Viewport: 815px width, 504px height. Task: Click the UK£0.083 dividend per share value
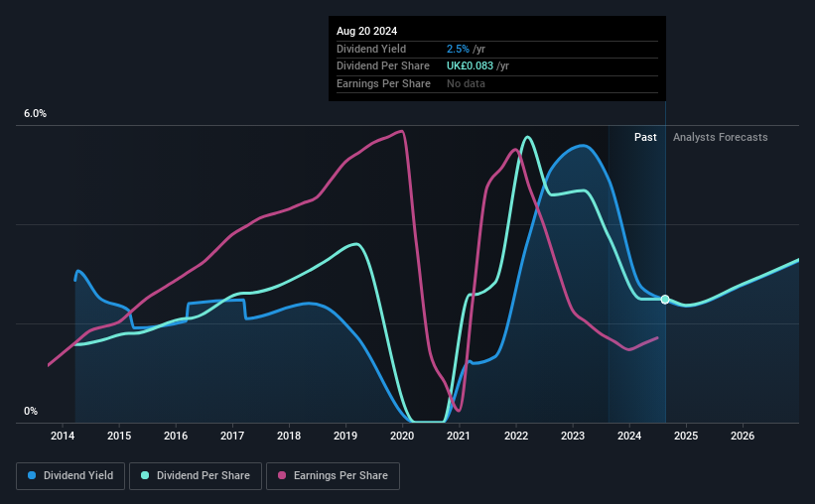(470, 66)
